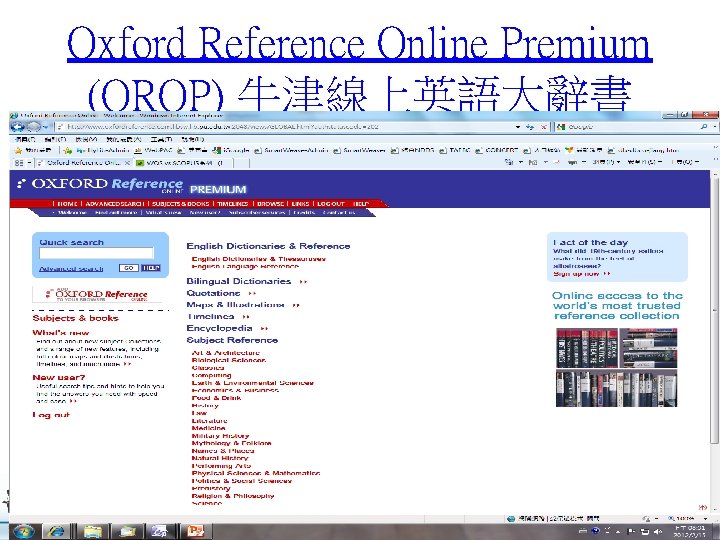Viewport: 720px width, 540px height.
Task: Expand the arrows beside Bilingual Dictionaries
Action: click(303, 281)
